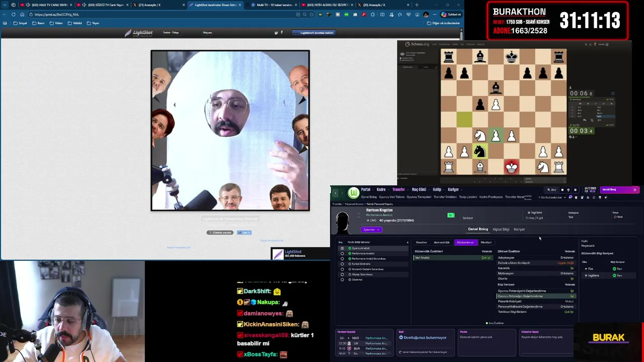The height and width of the screenshot is (362, 644).
Task: Open the Wolfsburg club badge in Football Manager
Action: pyautogui.click(x=354, y=193)
